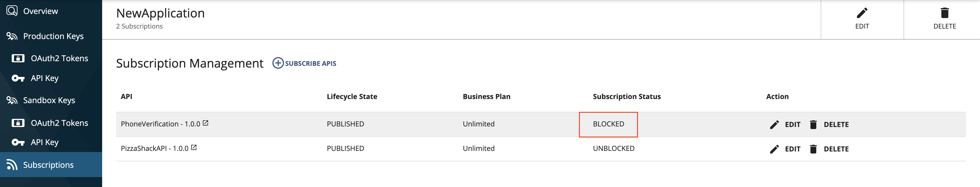Viewport: 980px width, 187px height.
Task: Open PhoneVerification external link icon
Action: (x=205, y=123)
